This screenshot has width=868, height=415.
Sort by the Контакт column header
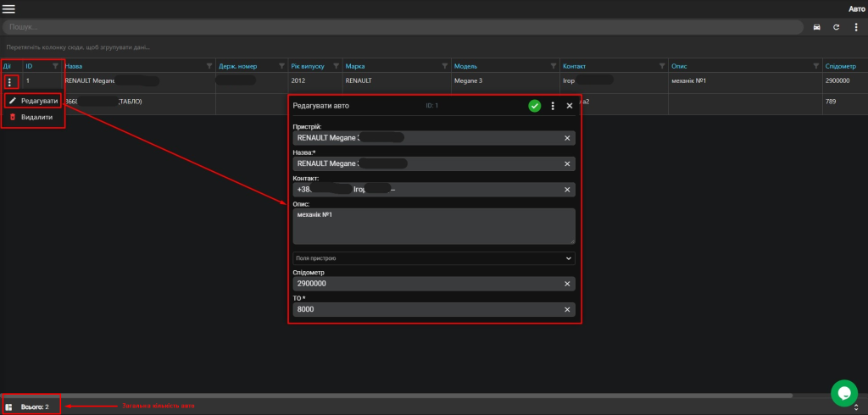click(x=575, y=66)
